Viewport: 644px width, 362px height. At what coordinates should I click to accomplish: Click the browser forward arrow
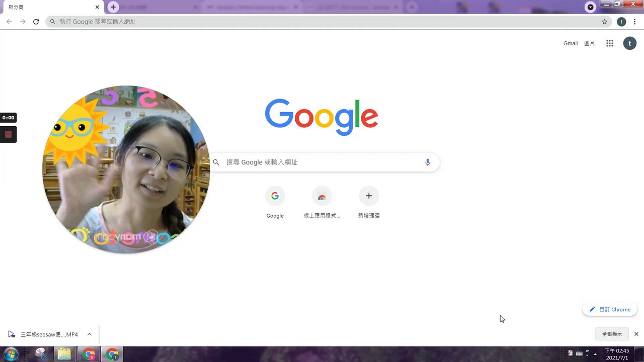23,22
